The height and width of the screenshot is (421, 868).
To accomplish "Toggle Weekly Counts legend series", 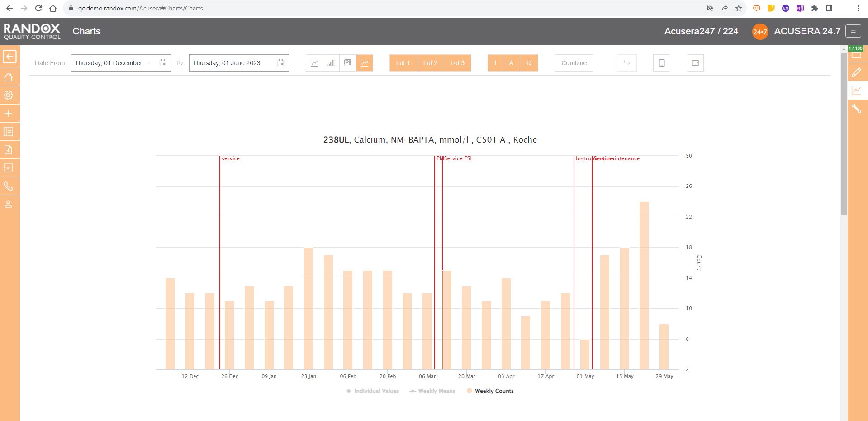I will point(490,391).
